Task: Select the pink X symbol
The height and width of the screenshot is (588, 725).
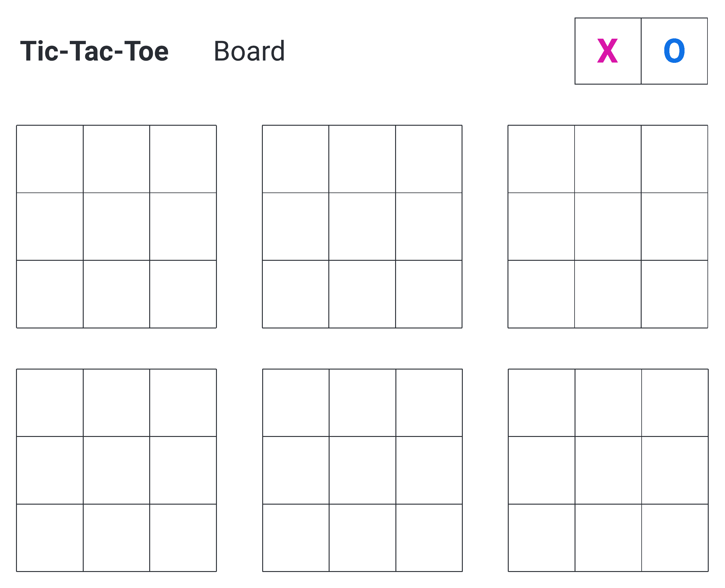Action: pos(607,51)
